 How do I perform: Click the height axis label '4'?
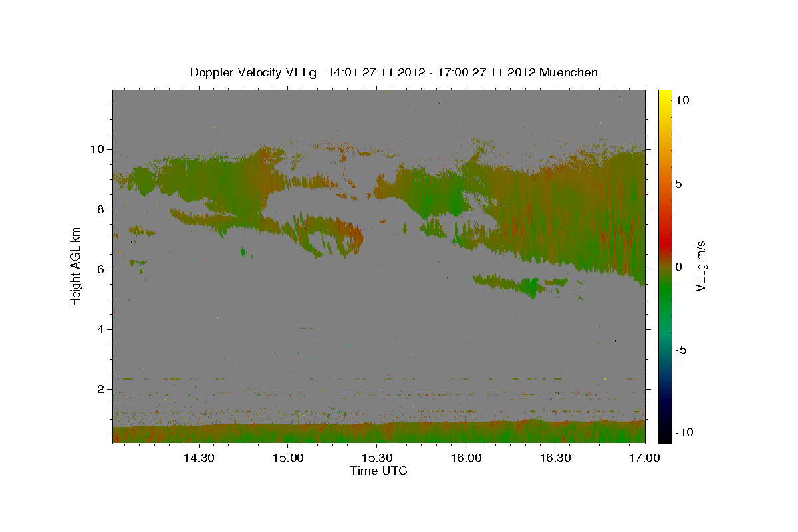coord(102,329)
